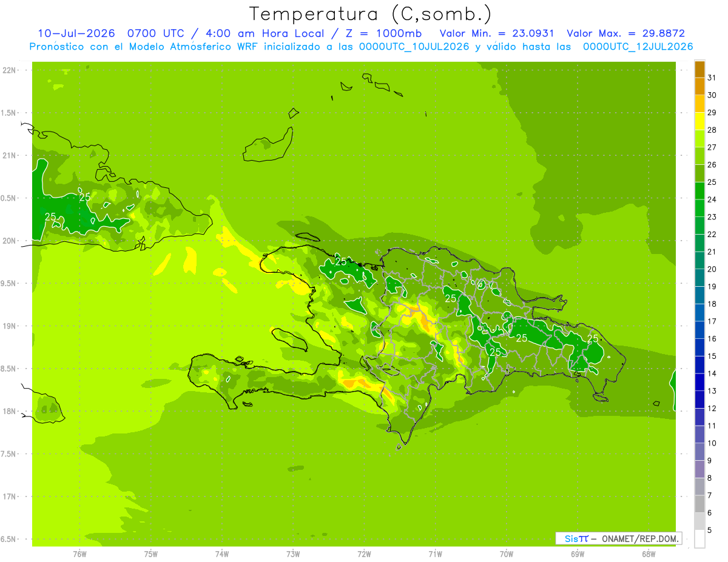Click the '21N' latitude axis label

coord(10,156)
